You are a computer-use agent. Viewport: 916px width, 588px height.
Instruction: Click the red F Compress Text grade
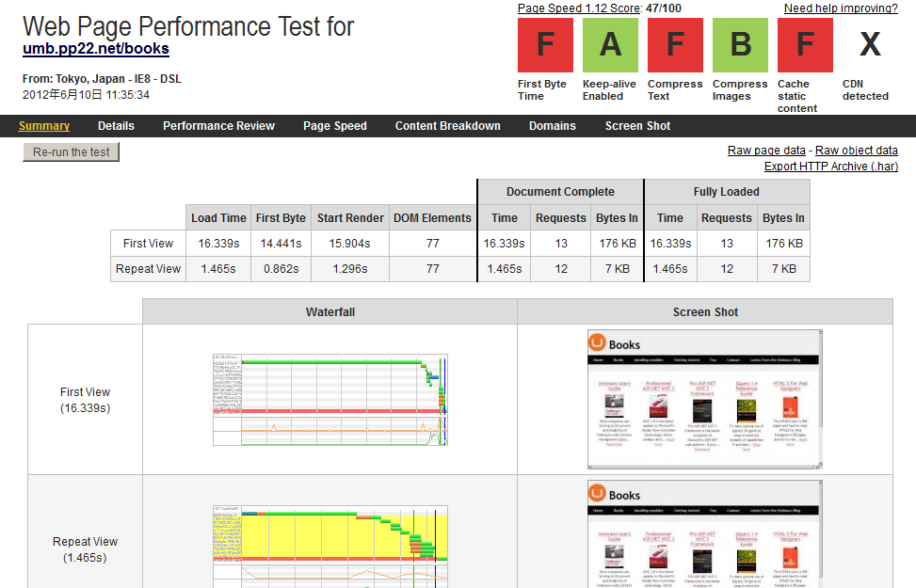click(675, 45)
